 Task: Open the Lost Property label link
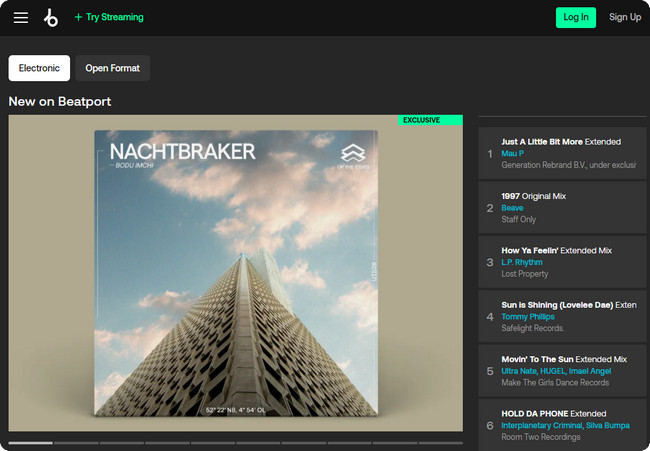tap(524, 274)
